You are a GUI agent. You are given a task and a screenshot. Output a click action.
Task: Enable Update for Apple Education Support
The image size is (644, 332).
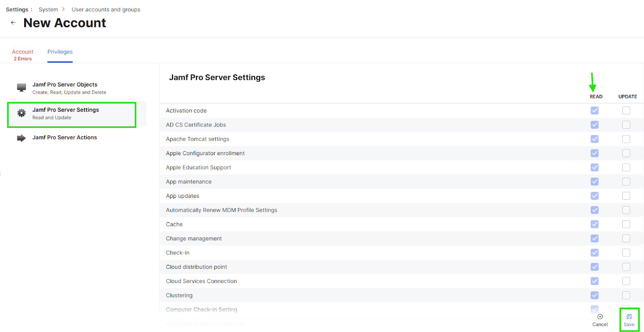tap(626, 167)
